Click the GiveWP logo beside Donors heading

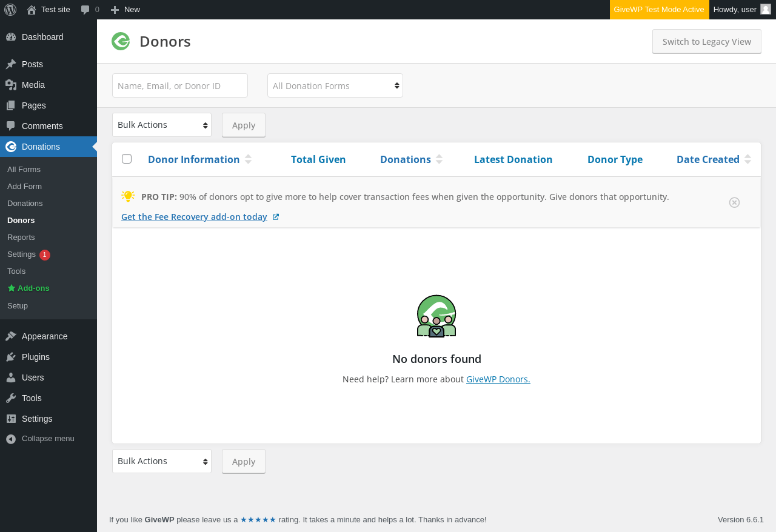pyautogui.click(x=121, y=41)
